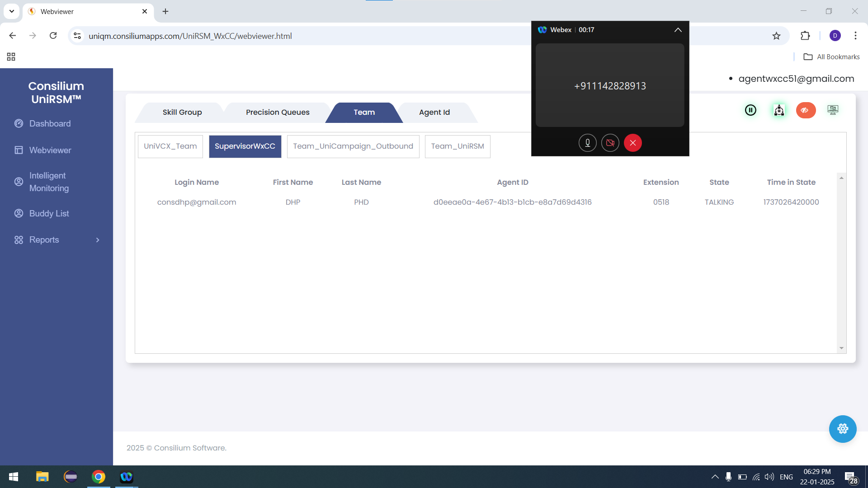The image size is (868, 488).
Task: Expand the Reports sidebar menu
Action: [97, 240]
